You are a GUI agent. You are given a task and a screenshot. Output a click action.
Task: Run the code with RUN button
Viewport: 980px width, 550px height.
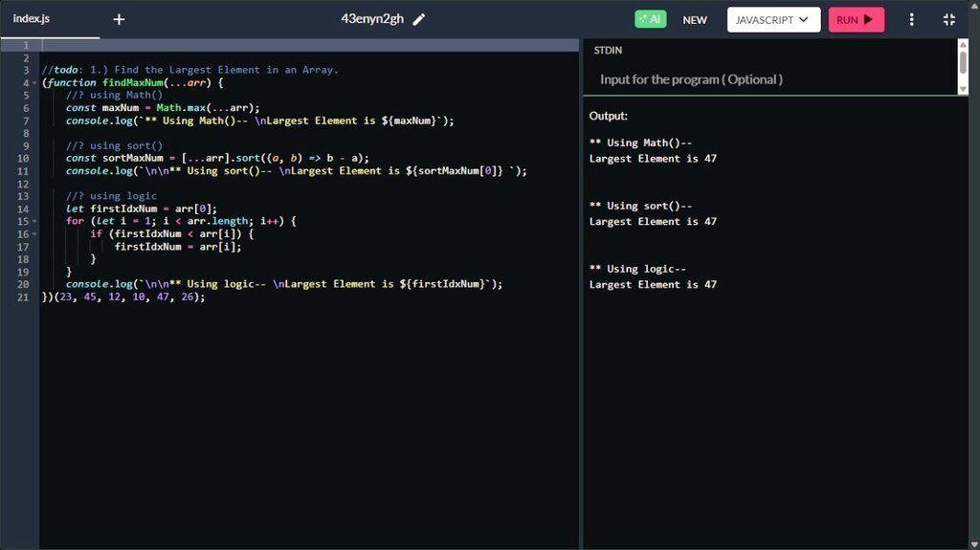(856, 19)
